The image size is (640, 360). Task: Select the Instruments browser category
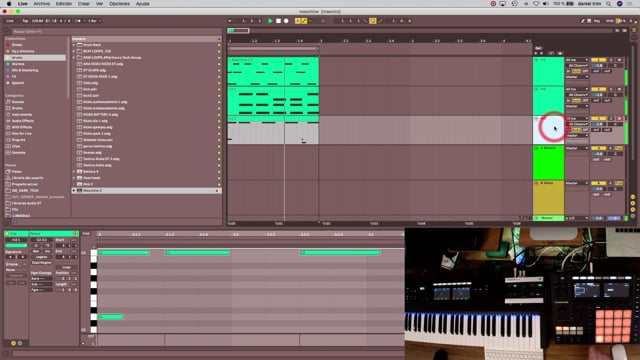coord(22,115)
